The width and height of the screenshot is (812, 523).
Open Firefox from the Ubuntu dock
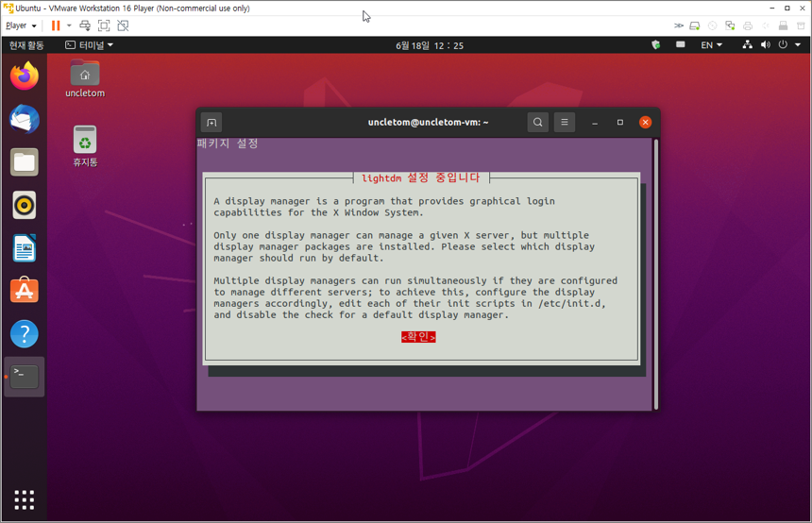pos(24,76)
